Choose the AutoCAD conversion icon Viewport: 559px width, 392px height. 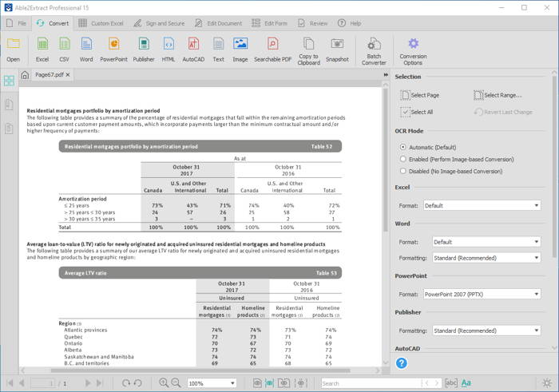tap(193, 49)
